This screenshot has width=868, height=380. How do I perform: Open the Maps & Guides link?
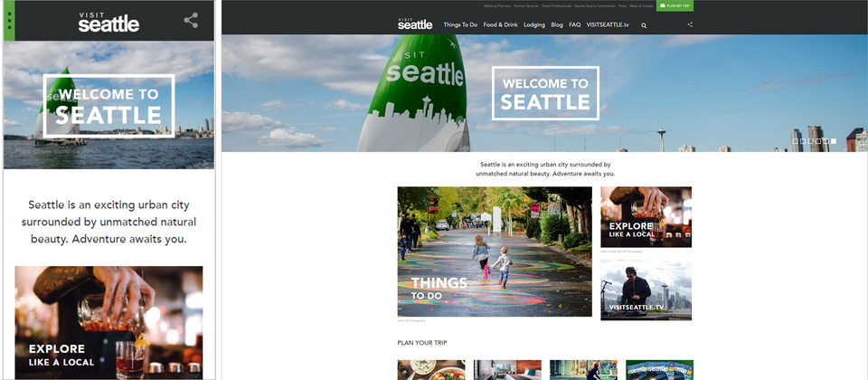[642, 6]
